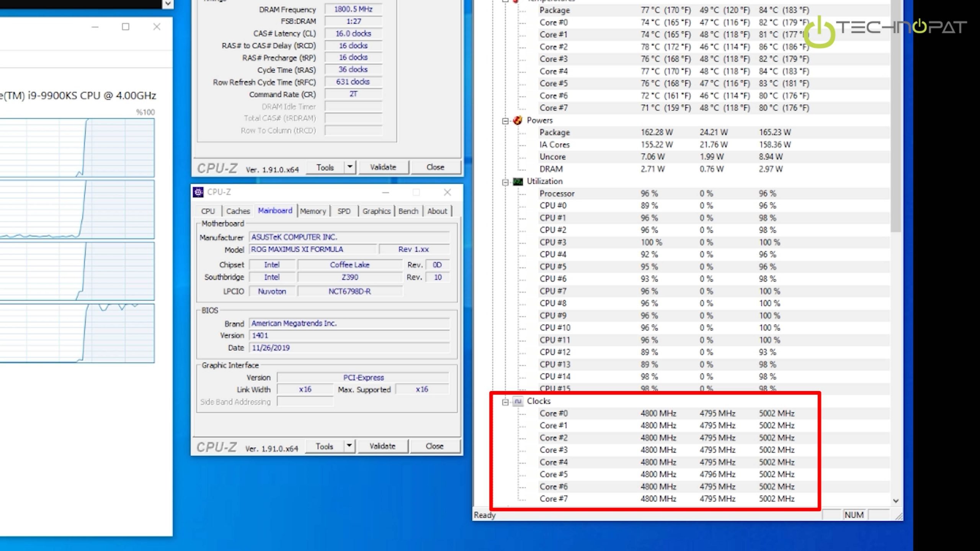Open Tools dropdown arrow in Mainboard CPU-Z window
Viewport: 980px width, 551px height.
pos(349,446)
